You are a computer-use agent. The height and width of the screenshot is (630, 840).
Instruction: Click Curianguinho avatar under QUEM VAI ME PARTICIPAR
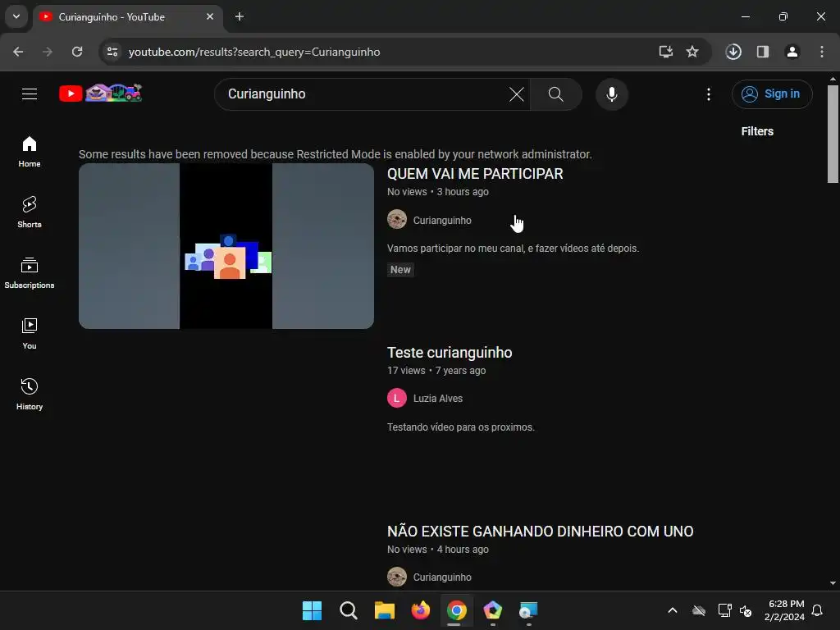coord(397,219)
